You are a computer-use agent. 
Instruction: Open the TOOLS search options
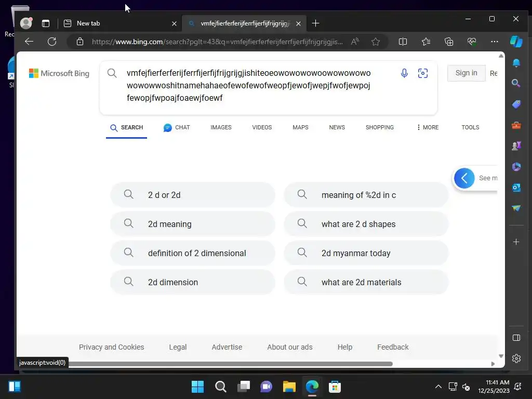click(470, 128)
